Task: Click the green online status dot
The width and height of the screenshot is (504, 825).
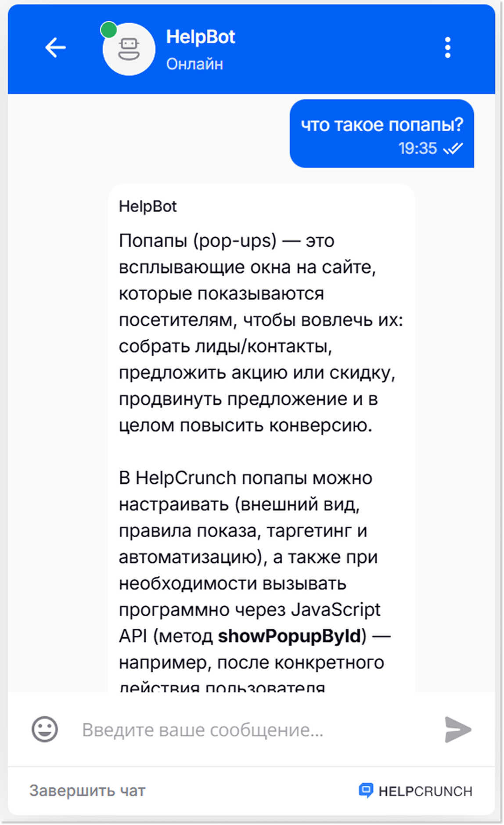Action: tap(109, 29)
